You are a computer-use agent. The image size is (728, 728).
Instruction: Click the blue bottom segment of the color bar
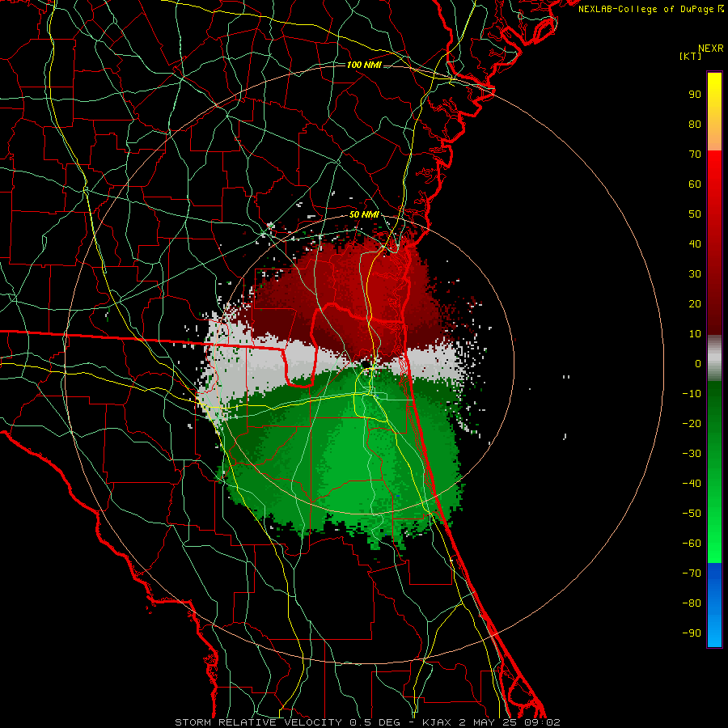(714, 604)
